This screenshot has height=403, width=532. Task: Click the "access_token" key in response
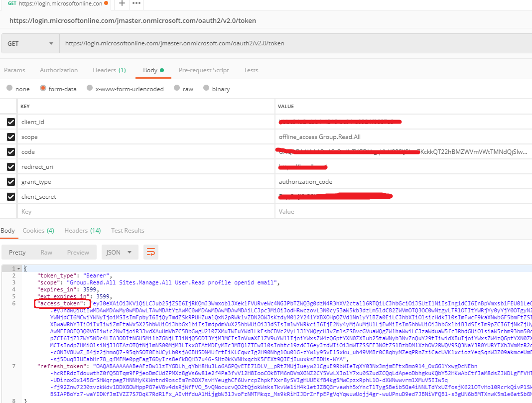[x=62, y=303]
